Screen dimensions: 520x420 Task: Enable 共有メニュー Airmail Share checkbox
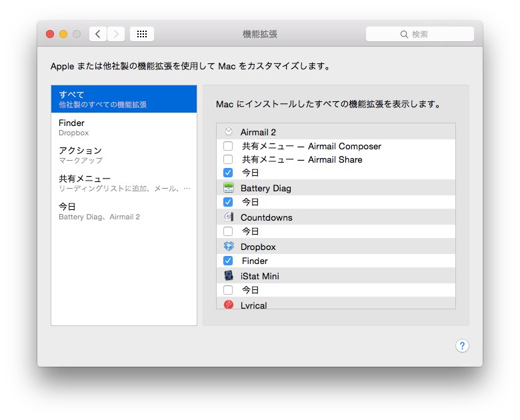(x=228, y=159)
